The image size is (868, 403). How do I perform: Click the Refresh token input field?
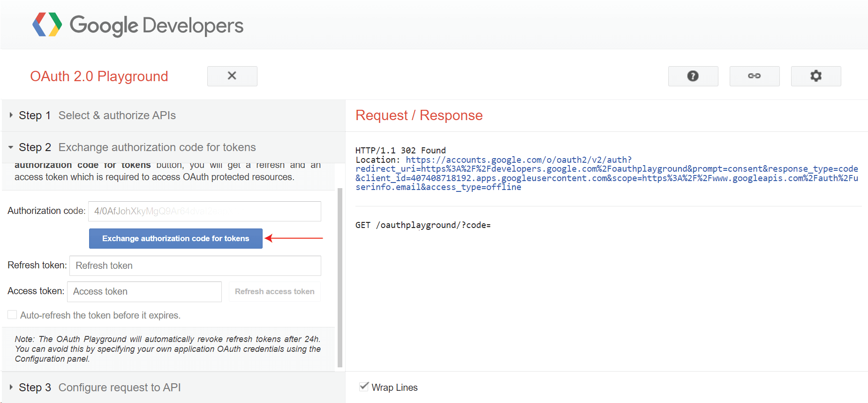195,266
